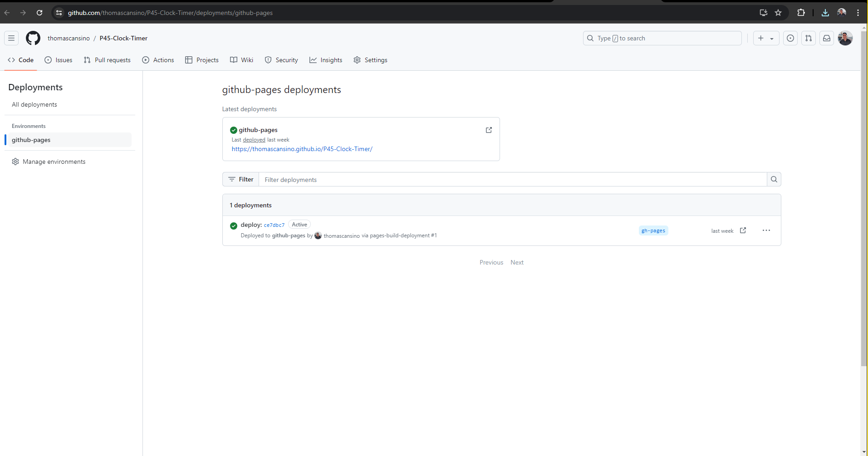This screenshot has height=456, width=868.
Task: Open deployment link icon next to last week
Action: pos(743,230)
